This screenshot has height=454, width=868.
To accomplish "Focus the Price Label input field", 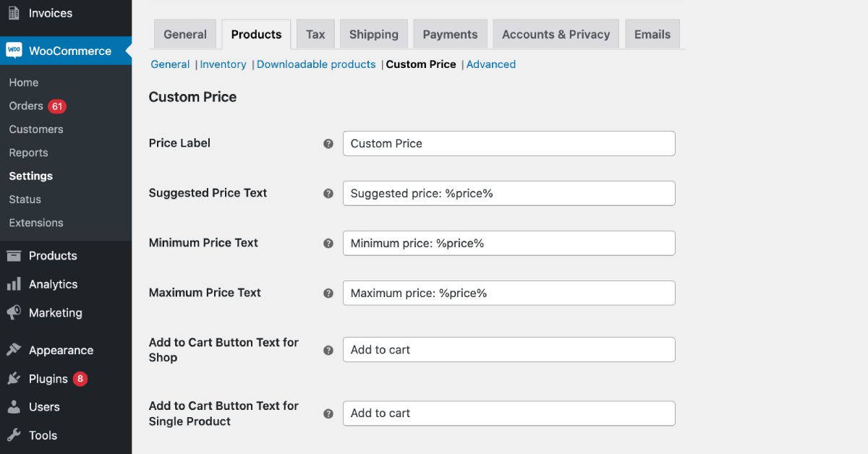I will 509,143.
